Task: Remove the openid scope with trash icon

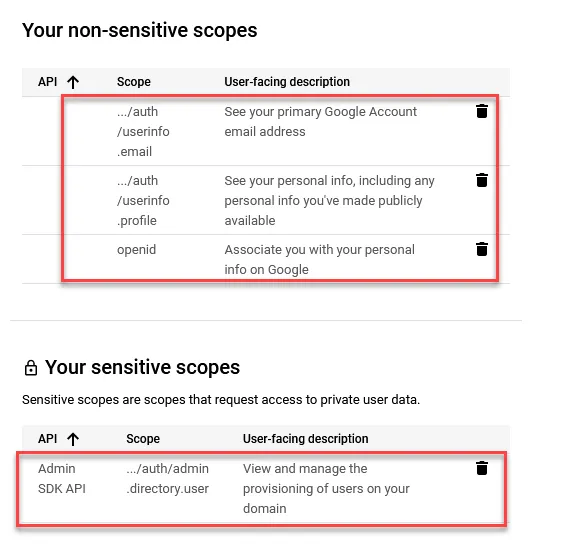Action: tap(482, 249)
